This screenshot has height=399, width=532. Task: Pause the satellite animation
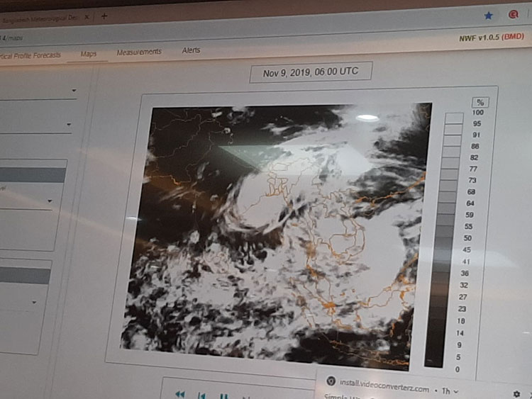pos(223,394)
